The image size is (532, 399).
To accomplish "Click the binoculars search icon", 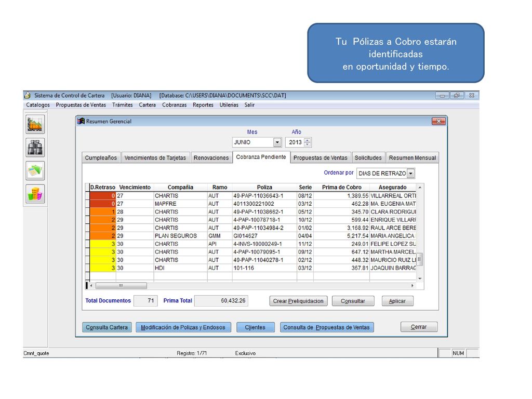I will tap(35, 148).
